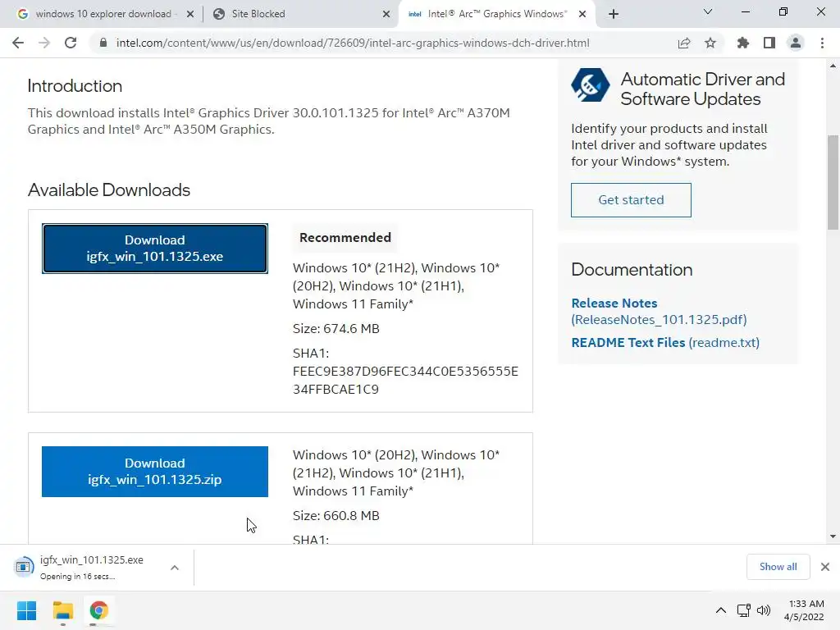Download igfx_win_101.1325.exe
Screen dimensions: 840x630
(x=155, y=249)
